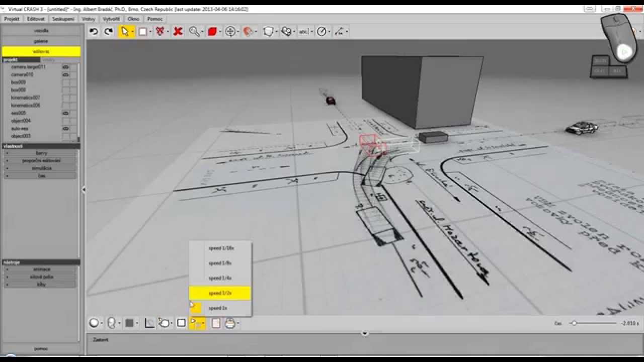Screen dimensions: 644x362
Task: Click the page report icon in bottom toolbar
Action: 216,323
